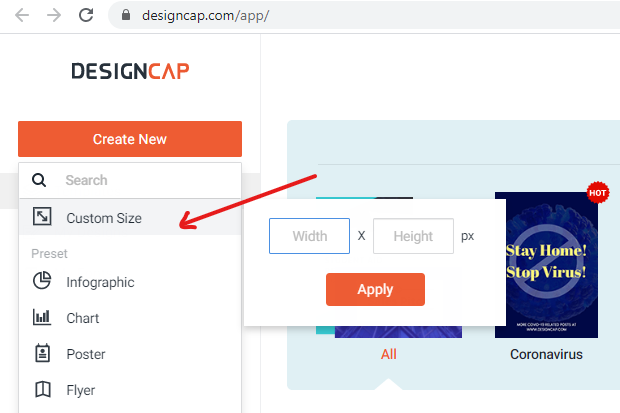Focus the Width input field
Viewport: 620px width, 413px height.
click(x=309, y=236)
